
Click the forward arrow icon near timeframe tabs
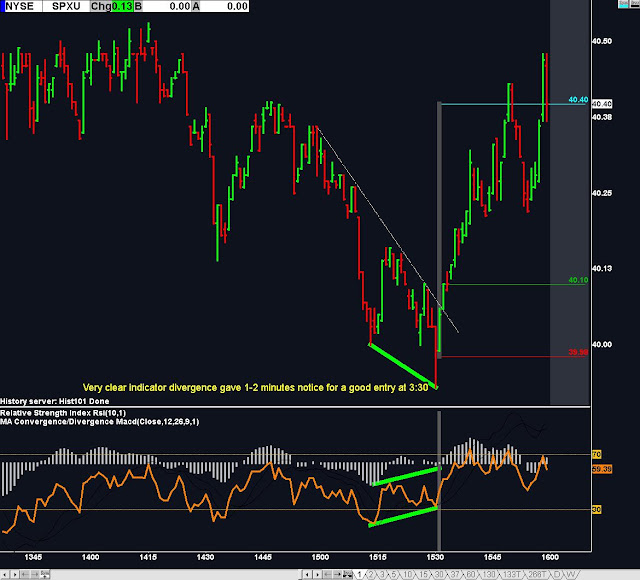click(x=337, y=574)
